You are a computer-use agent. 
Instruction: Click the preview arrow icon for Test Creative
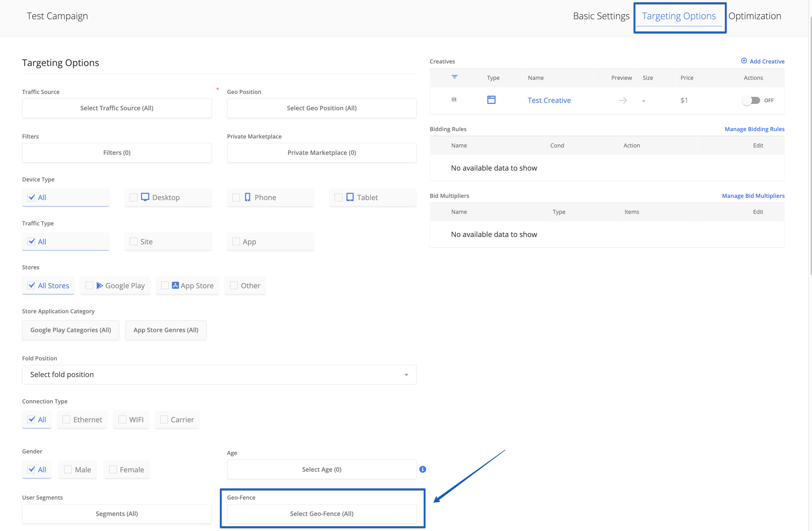[623, 100]
